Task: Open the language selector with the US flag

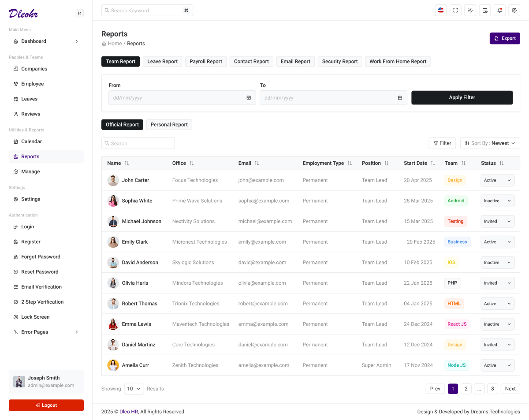Action: pos(440,10)
